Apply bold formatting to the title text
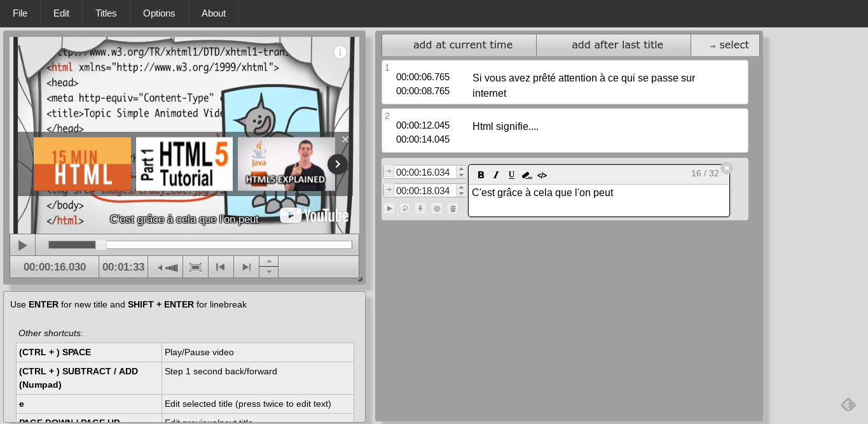 (x=481, y=175)
